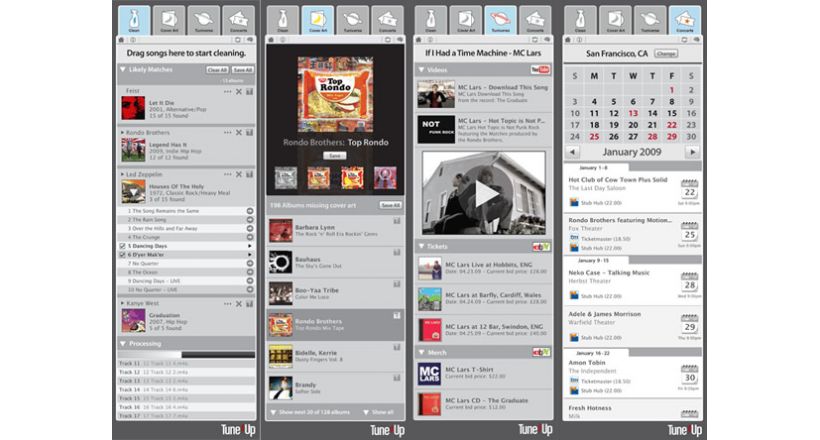Click Show all at bottom of album list

(379, 412)
